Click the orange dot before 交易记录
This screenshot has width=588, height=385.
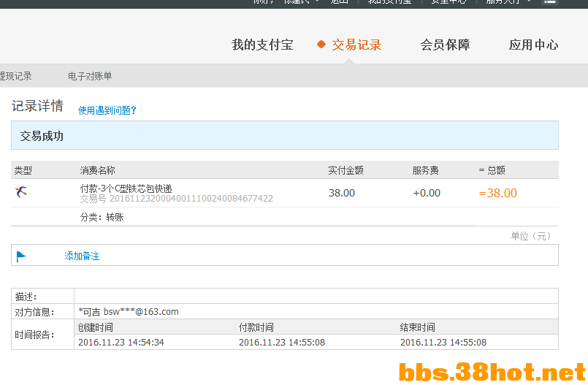(x=321, y=45)
